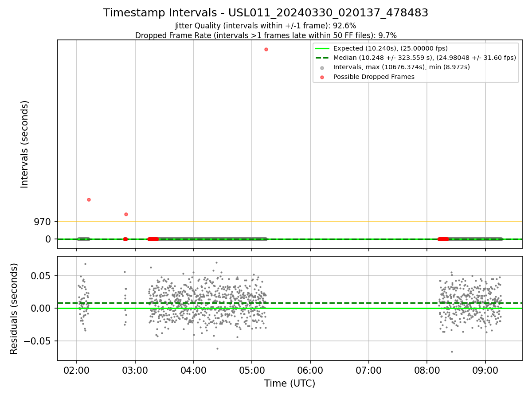The width and height of the screenshot is (532, 399).
Task: Click the highest red dropped-frame point near 05:15
Action: (x=266, y=49)
